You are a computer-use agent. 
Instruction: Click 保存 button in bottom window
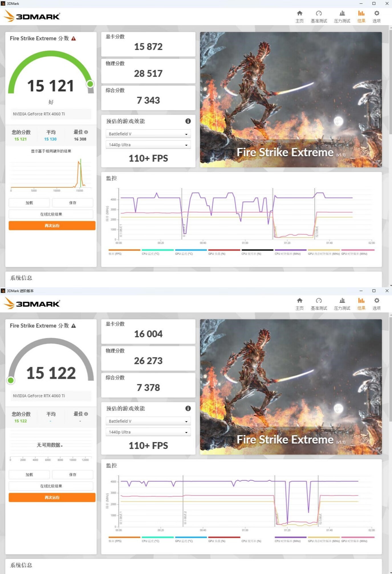click(73, 475)
